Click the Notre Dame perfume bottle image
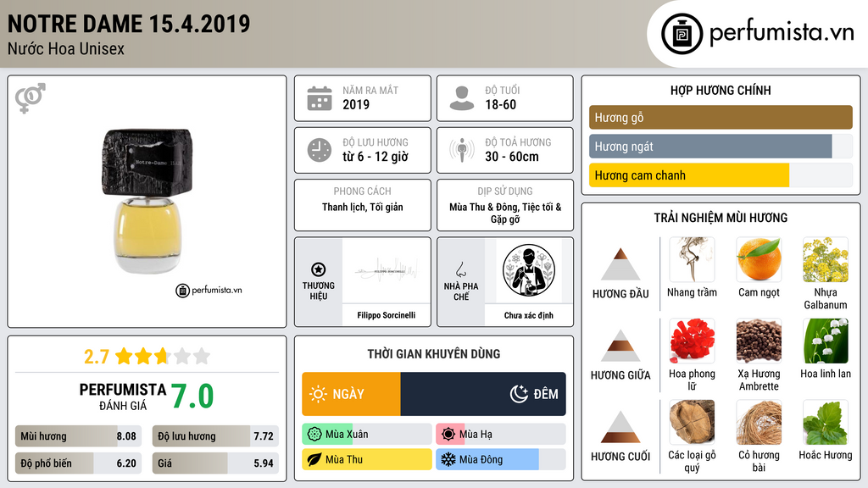This screenshot has width=868, height=488. tap(147, 202)
